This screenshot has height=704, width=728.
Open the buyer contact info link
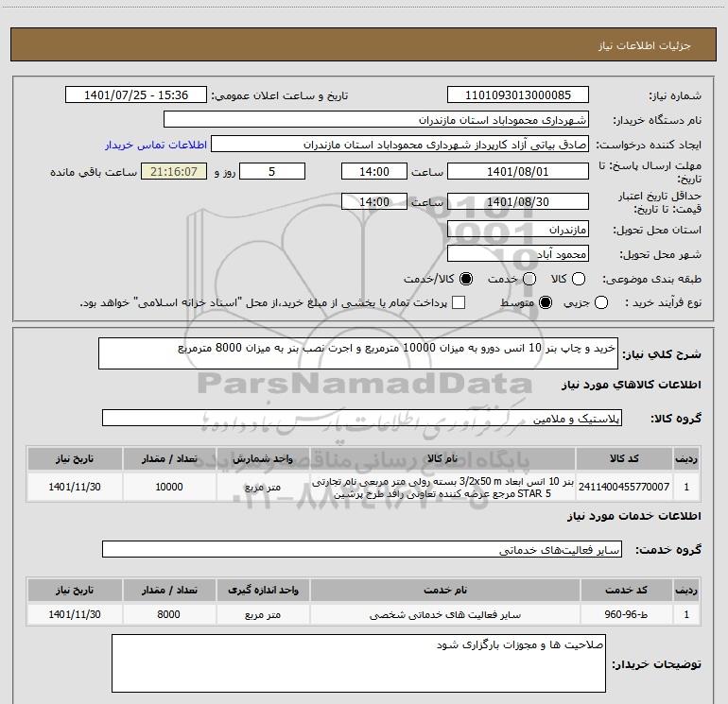(x=156, y=145)
